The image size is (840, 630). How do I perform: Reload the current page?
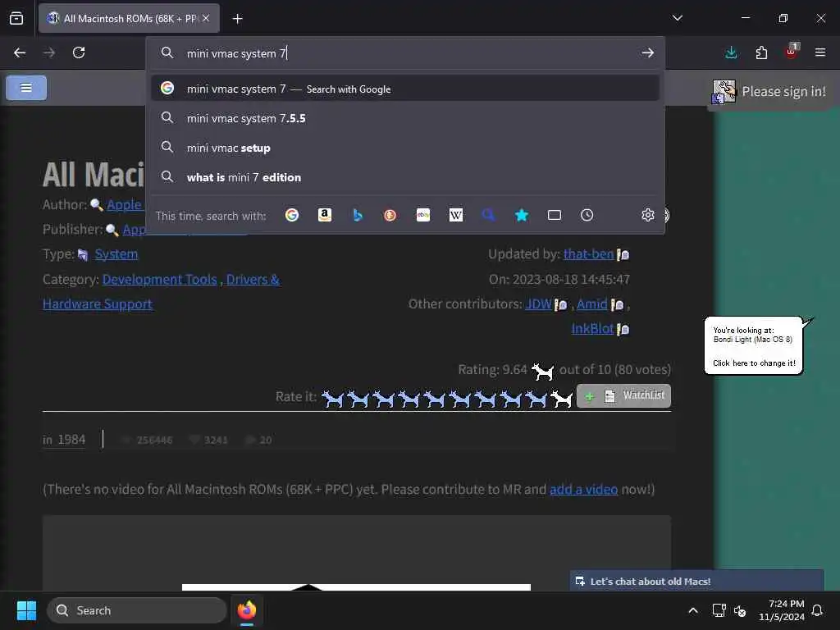(79, 52)
